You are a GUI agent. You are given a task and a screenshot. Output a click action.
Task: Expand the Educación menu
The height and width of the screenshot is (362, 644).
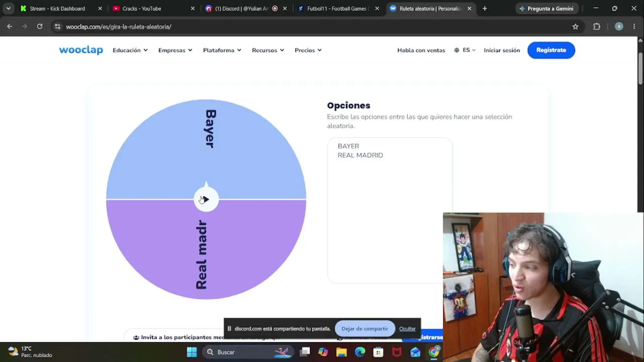pos(130,50)
